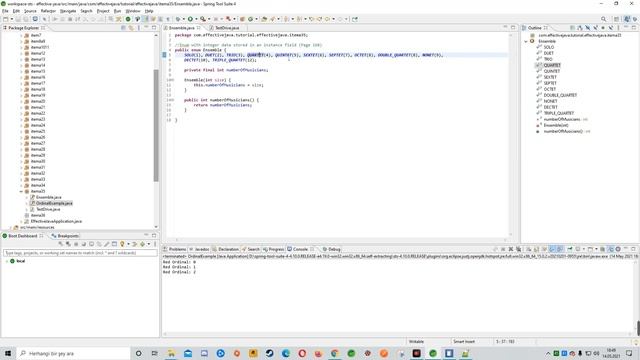640x360 pixels.
Task: Toggle Show Console on standard error change
Action: pyautogui.click(x=560, y=249)
